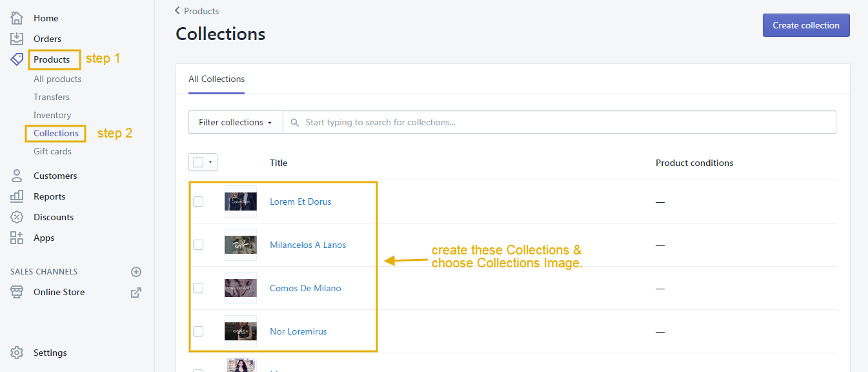Open Gift cards under Products

pos(52,151)
